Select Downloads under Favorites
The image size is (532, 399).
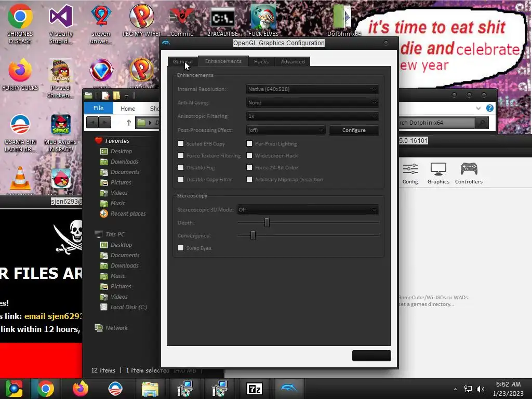(119, 162)
